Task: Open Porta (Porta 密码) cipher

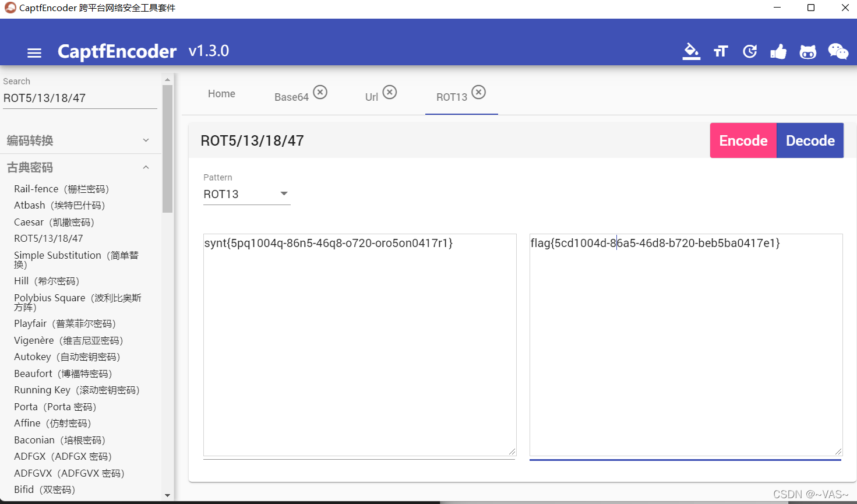Action: coord(55,407)
